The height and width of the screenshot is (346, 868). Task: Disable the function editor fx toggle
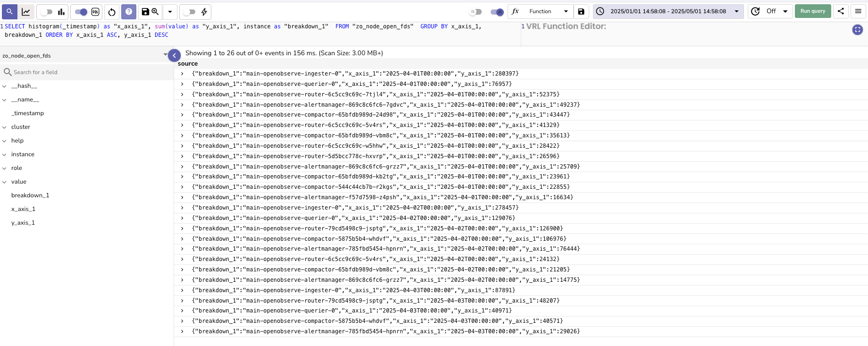click(x=497, y=12)
